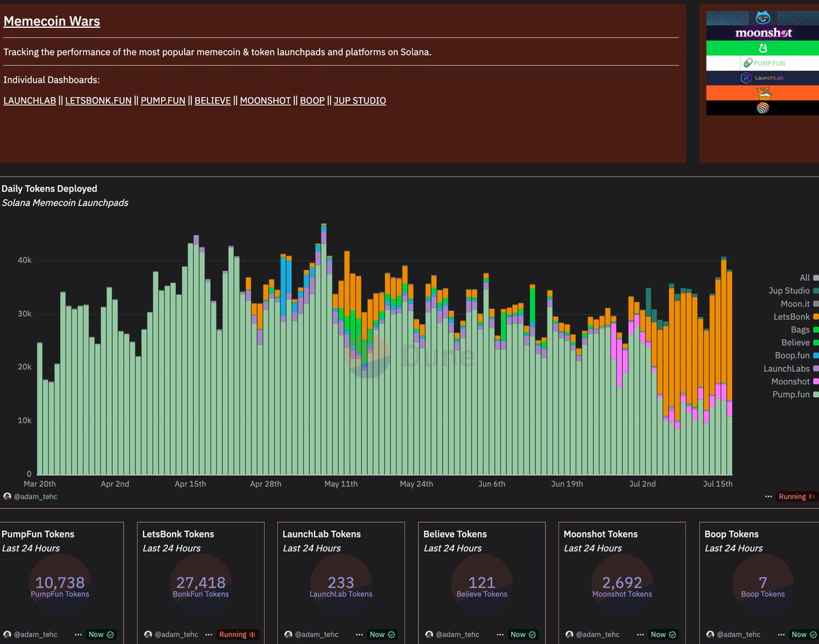This screenshot has width=819, height=644.
Task: Click the author avatar under Daily Tokens chart
Action: pos(8,497)
